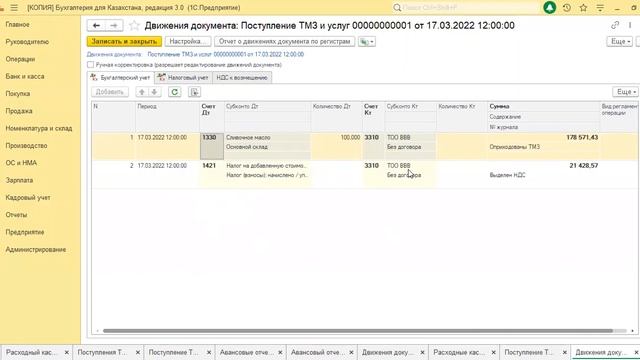Switch to НДС к возмещению tab
Screen dimensions: 640x360
coord(242,78)
